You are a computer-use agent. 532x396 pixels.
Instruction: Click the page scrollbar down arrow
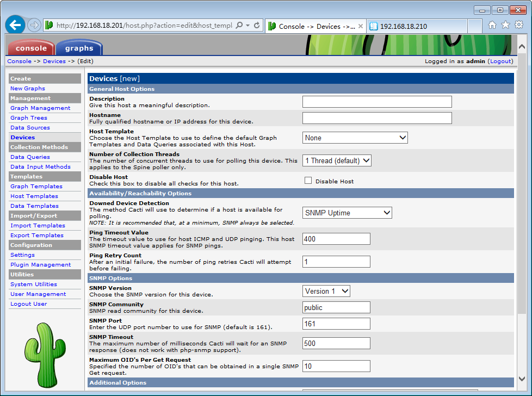tap(522, 379)
